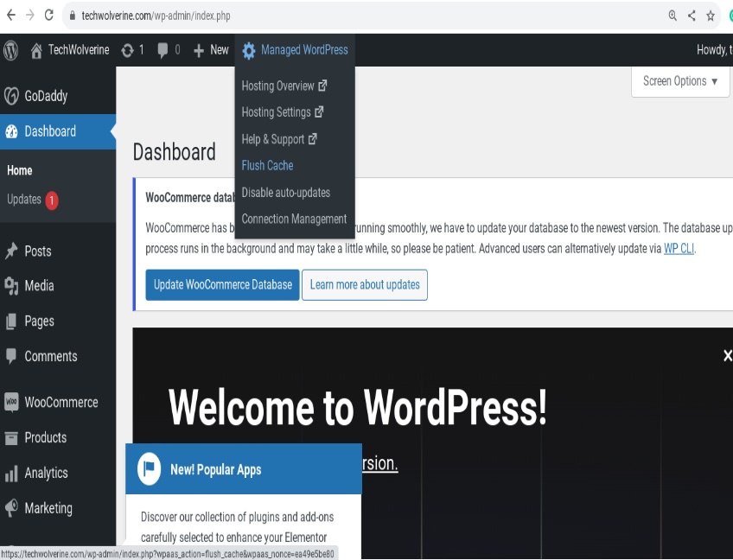Open the WordPress logo menu
The image size is (733, 560).
click(10, 50)
